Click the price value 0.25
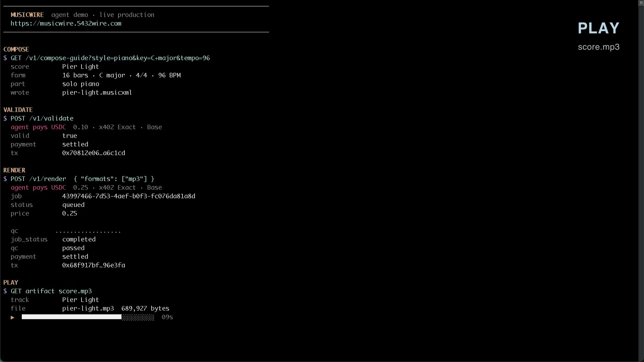This screenshot has height=362, width=644. click(70, 214)
